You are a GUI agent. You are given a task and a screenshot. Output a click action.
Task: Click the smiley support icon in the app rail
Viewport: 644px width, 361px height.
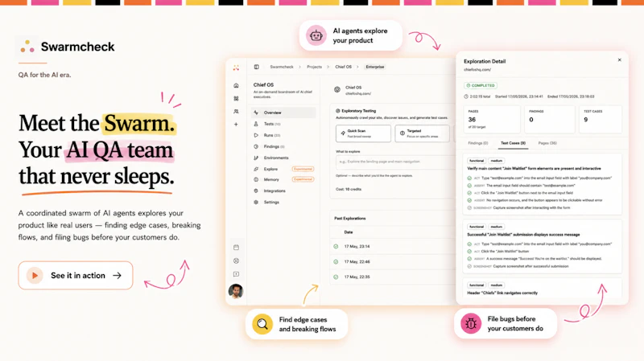[236, 261]
